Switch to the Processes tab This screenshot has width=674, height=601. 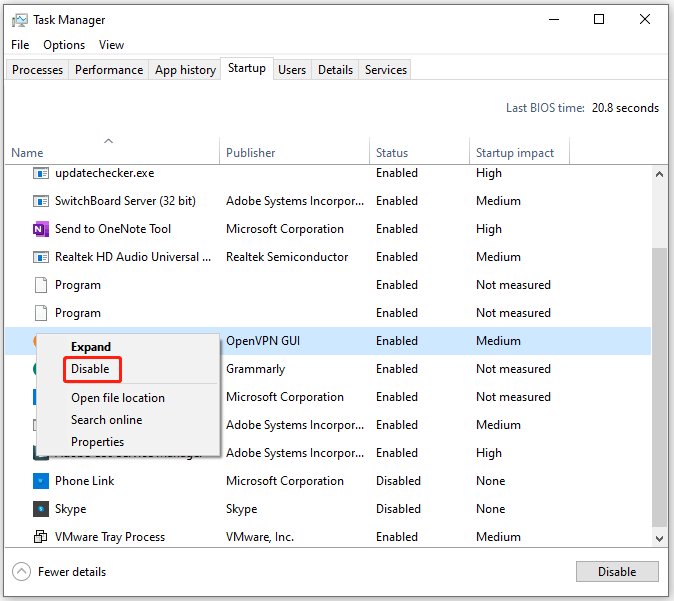[x=37, y=70]
